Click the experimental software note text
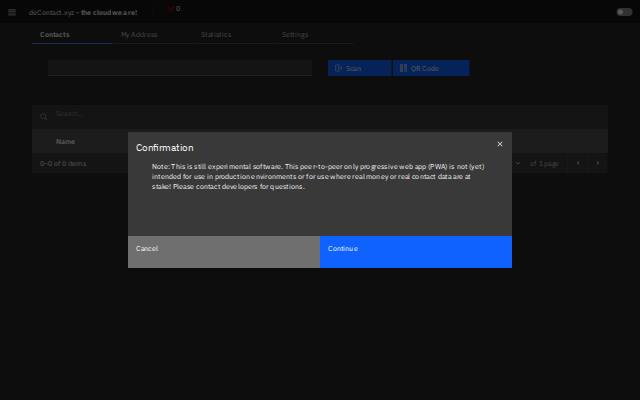The height and width of the screenshot is (400, 640). [318, 176]
